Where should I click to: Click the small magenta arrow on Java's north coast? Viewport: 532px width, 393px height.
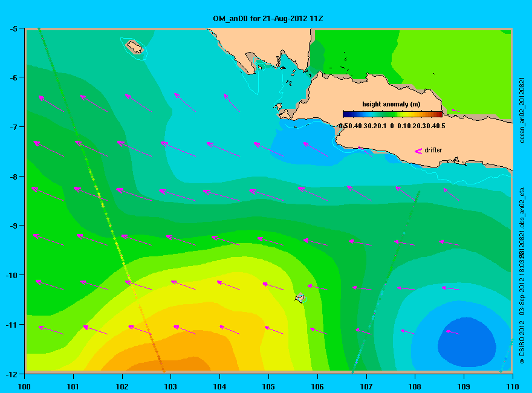[x=456, y=110]
